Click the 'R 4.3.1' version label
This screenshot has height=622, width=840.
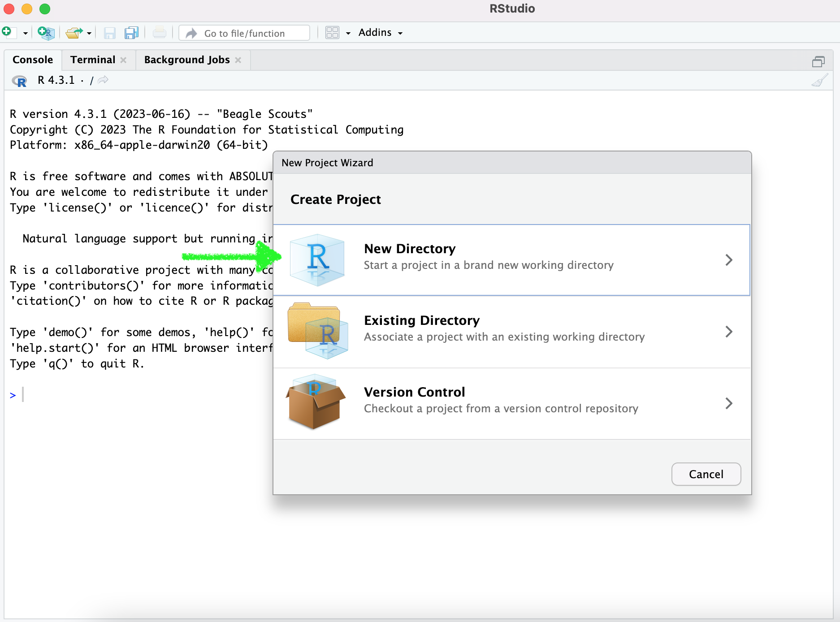[56, 80]
